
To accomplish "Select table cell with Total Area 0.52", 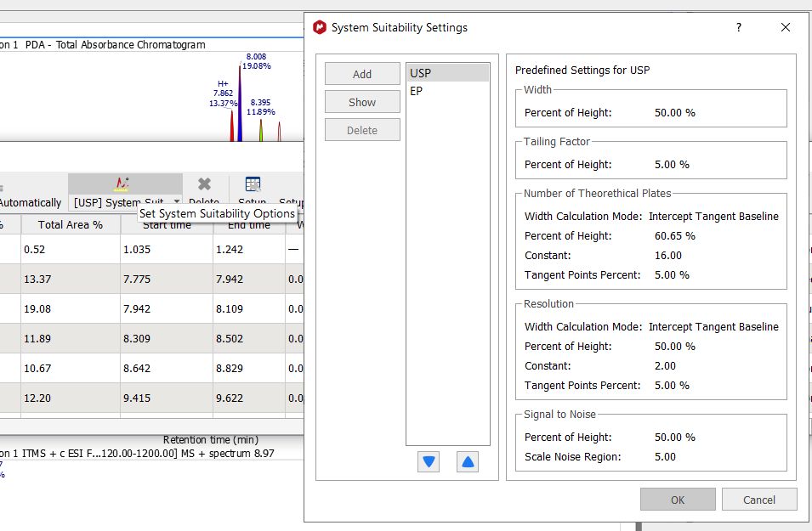I will click(71, 250).
